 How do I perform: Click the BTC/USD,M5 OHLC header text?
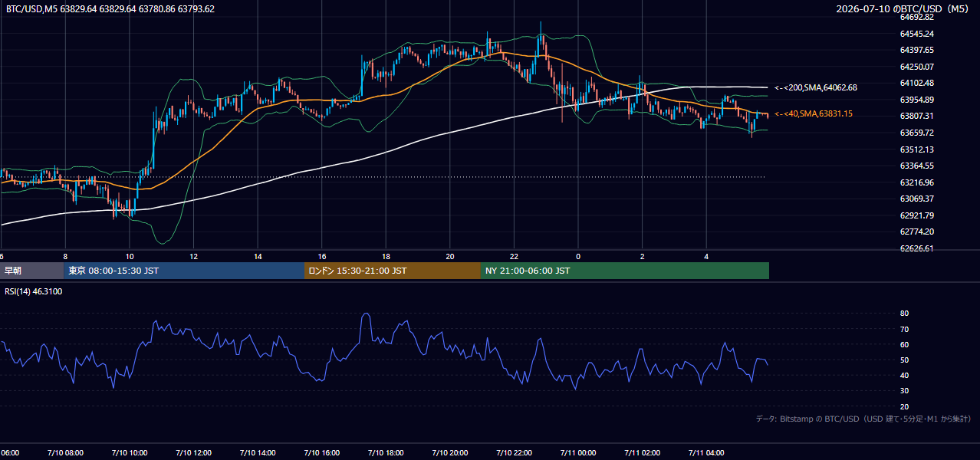pyautogui.click(x=110, y=8)
